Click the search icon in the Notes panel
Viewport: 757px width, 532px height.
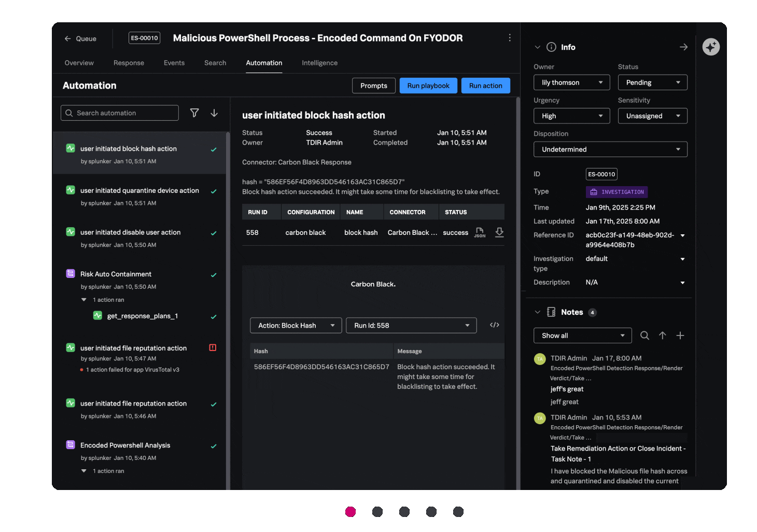point(644,335)
